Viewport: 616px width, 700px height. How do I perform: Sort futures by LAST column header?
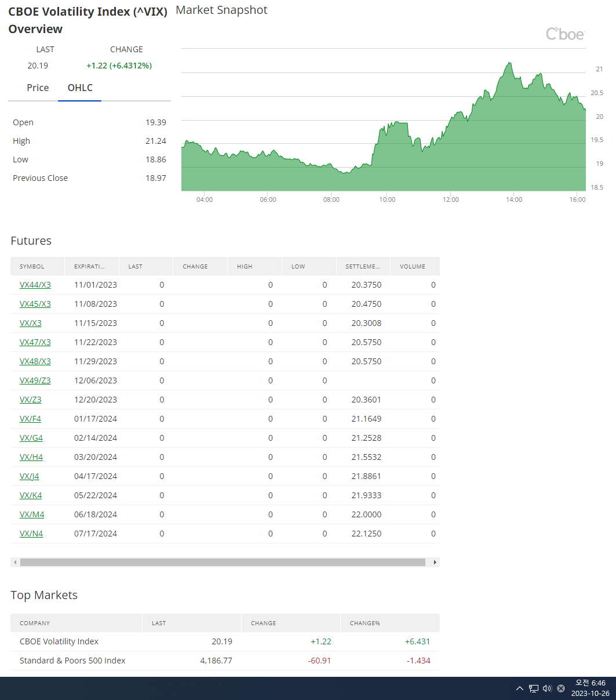click(146, 266)
